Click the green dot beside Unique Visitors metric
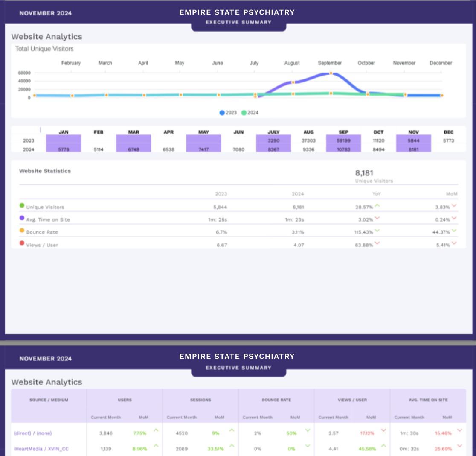Screen dimensions: 476x456 22,205
